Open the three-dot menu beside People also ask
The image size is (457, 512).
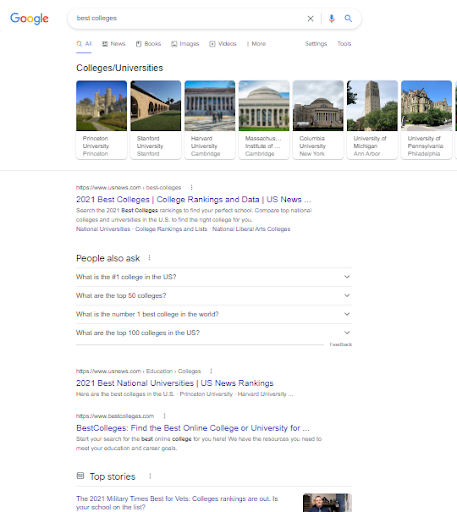click(x=149, y=258)
